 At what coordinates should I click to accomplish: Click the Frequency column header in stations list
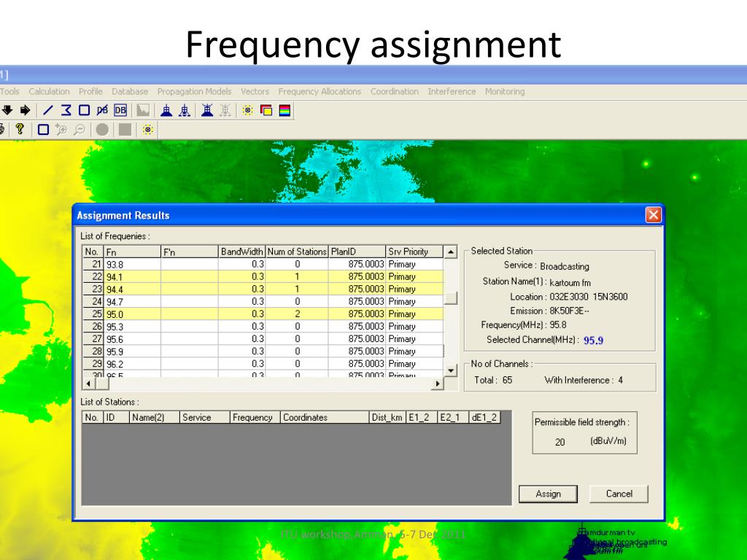255,418
